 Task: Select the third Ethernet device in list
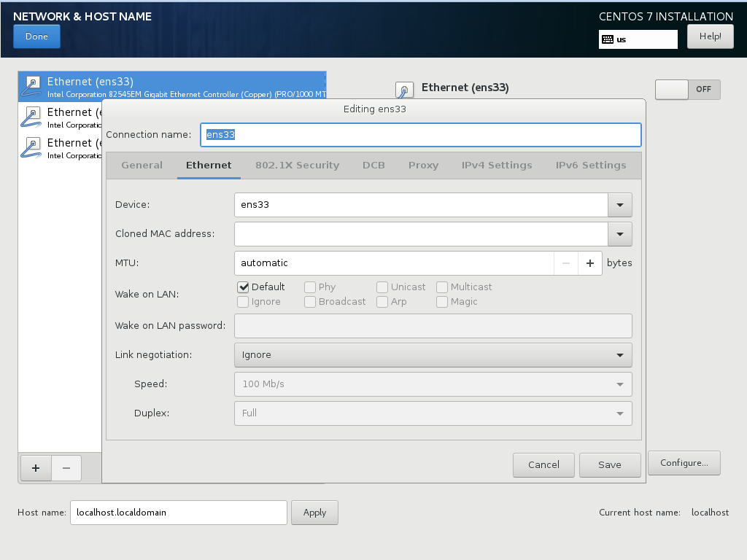(61, 148)
